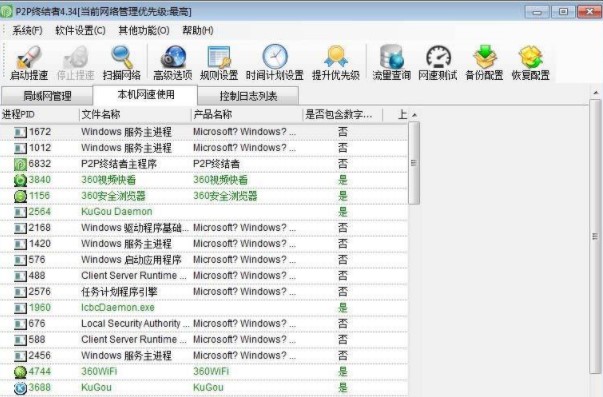This screenshot has height=397, width=603.
Task: Start scan with 扫描网络 magnifier icon
Action: pyautogui.click(x=122, y=57)
